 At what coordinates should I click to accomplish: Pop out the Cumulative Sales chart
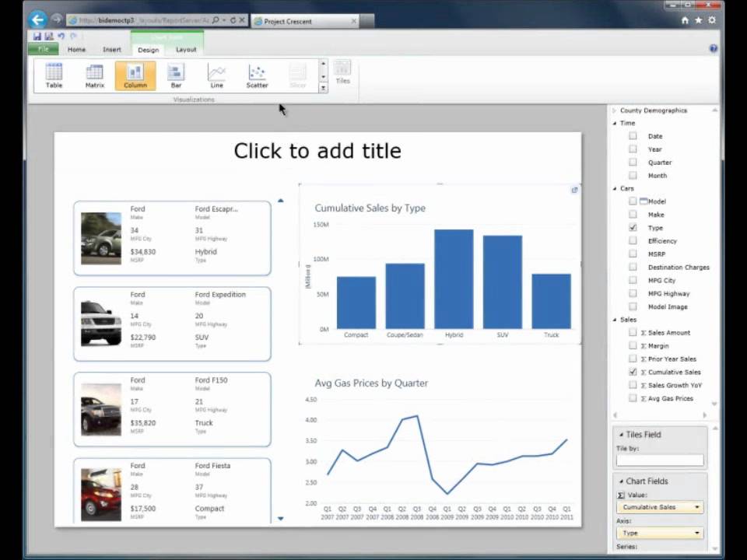click(x=574, y=190)
